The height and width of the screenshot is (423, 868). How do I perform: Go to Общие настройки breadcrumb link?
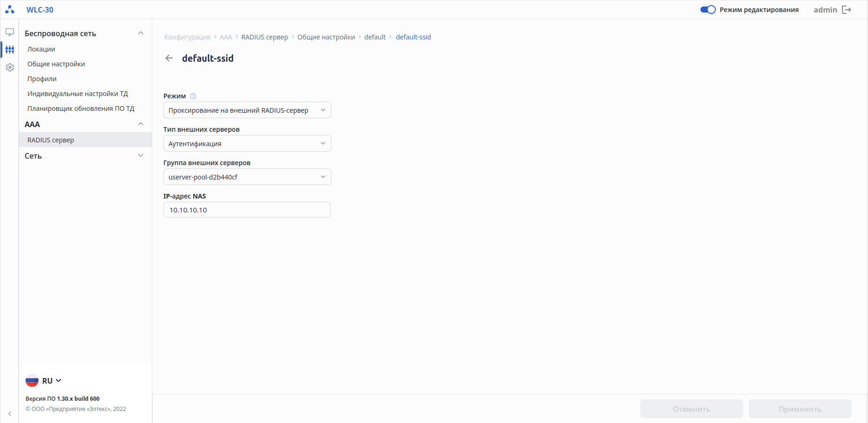point(326,37)
